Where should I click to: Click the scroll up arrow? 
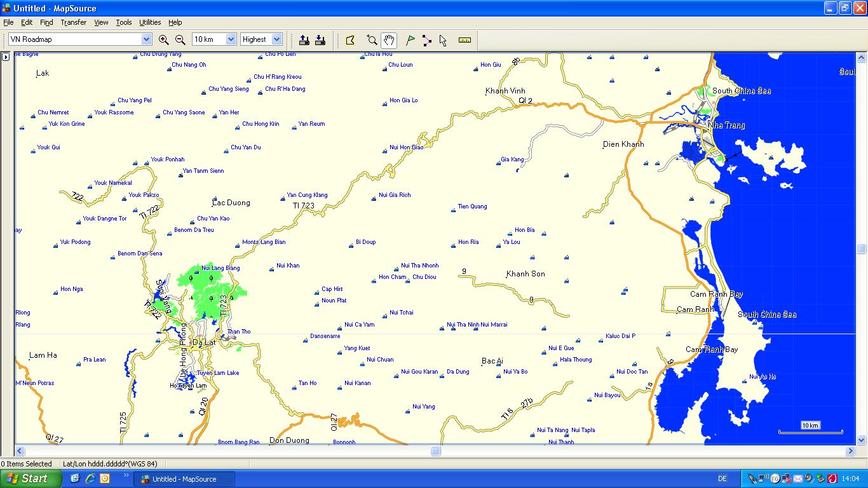862,57
